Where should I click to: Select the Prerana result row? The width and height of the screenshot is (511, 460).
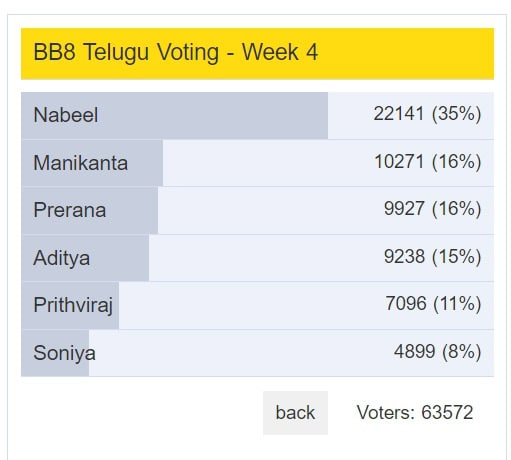point(257,211)
